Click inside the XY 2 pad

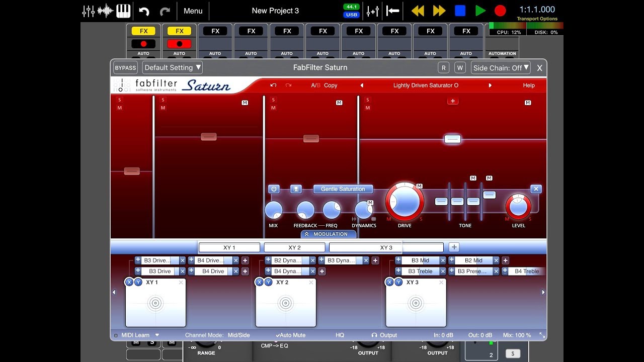[x=286, y=303]
